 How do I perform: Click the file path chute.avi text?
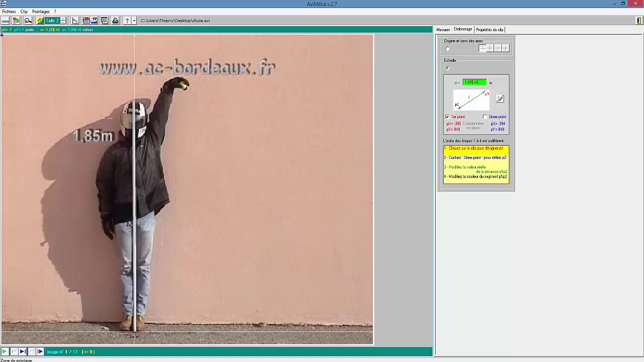(x=175, y=21)
